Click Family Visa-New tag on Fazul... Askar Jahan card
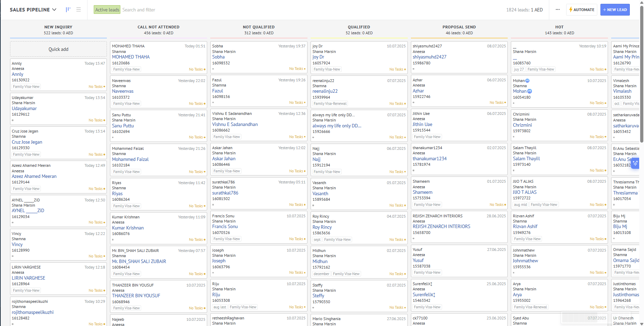Image resolution: width=644 pixels, height=326 pixels. click(x=227, y=171)
